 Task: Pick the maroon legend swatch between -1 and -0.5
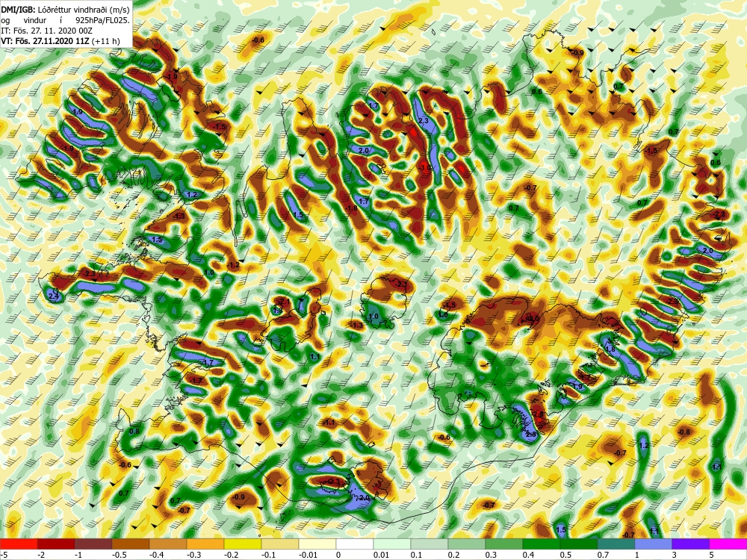(x=93, y=544)
